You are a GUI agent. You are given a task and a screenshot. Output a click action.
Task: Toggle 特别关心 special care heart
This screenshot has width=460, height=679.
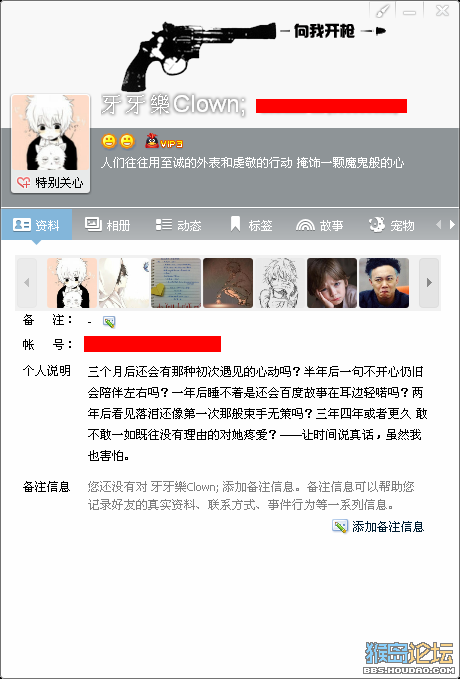click(x=50, y=182)
